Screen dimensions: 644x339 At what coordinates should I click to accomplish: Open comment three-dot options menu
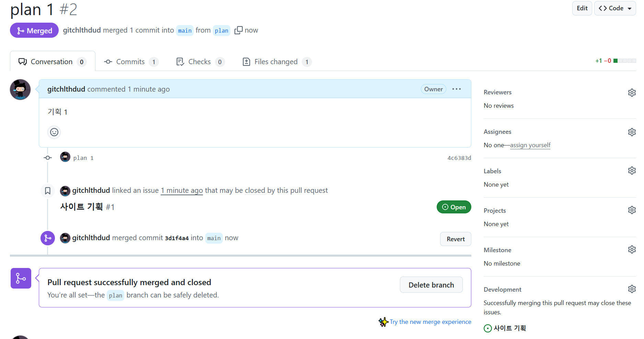tap(456, 89)
